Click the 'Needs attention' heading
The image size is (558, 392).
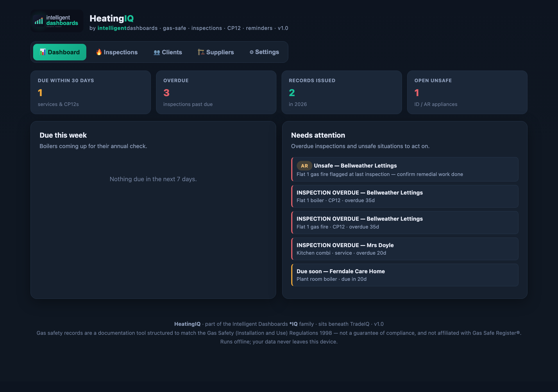click(318, 135)
